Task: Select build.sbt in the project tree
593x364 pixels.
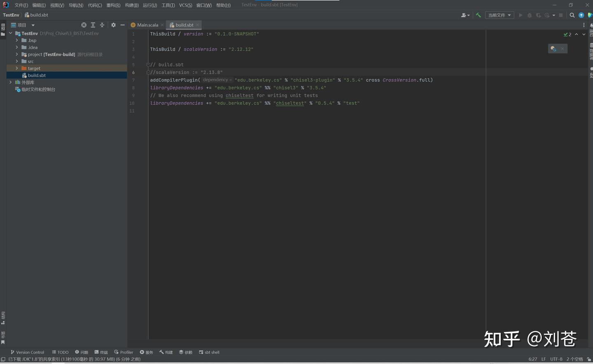Action: pyautogui.click(x=36, y=75)
